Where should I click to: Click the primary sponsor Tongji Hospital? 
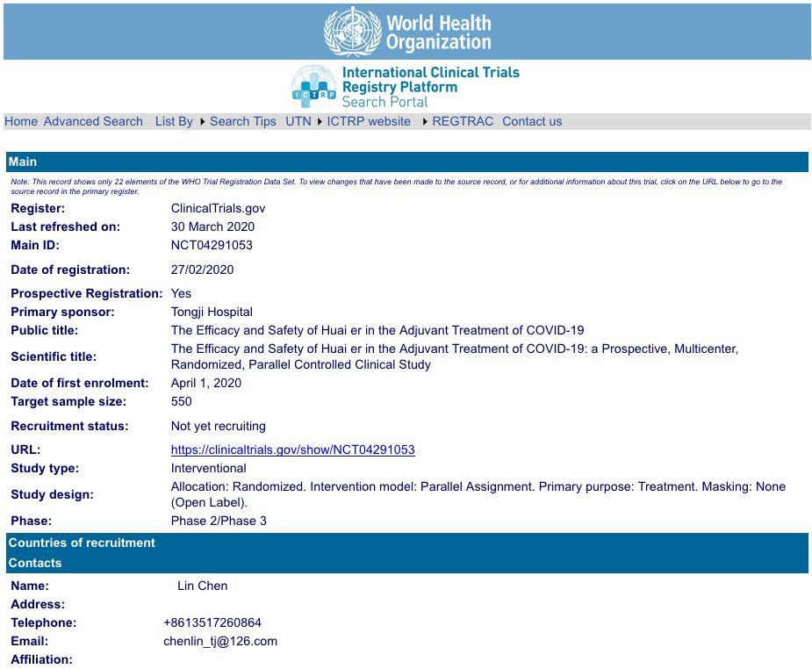pyautogui.click(x=212, y=312)
